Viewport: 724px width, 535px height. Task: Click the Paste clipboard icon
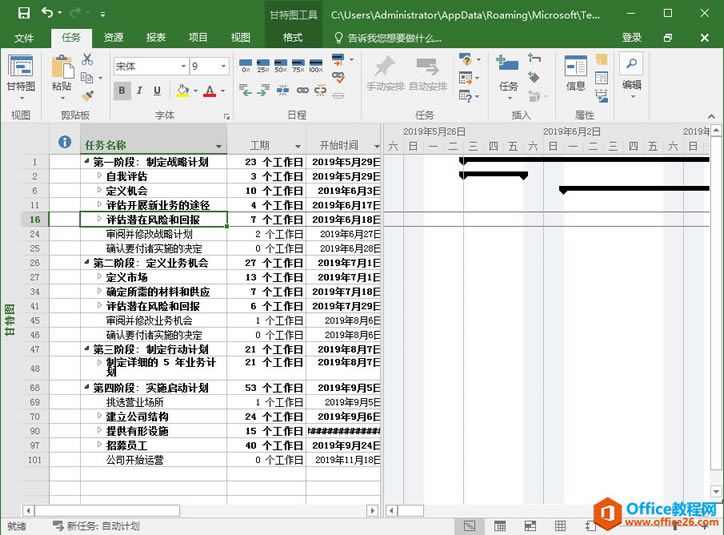(x=62, y=72)
